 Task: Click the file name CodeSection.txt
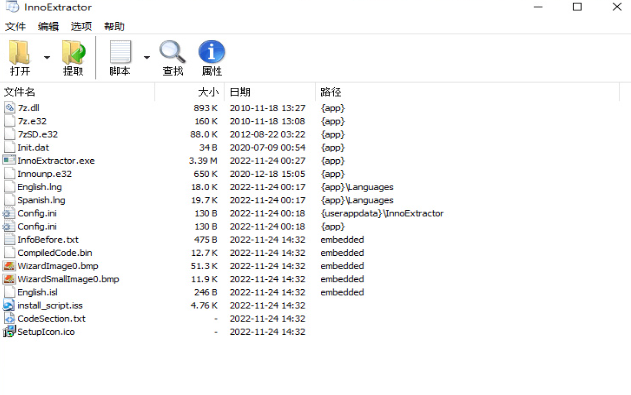52,319
